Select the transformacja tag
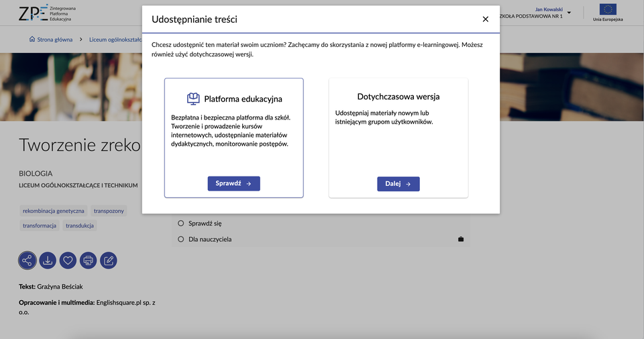Image resolution: width=644 pixels, height=339 pixels. pos(39,226)
